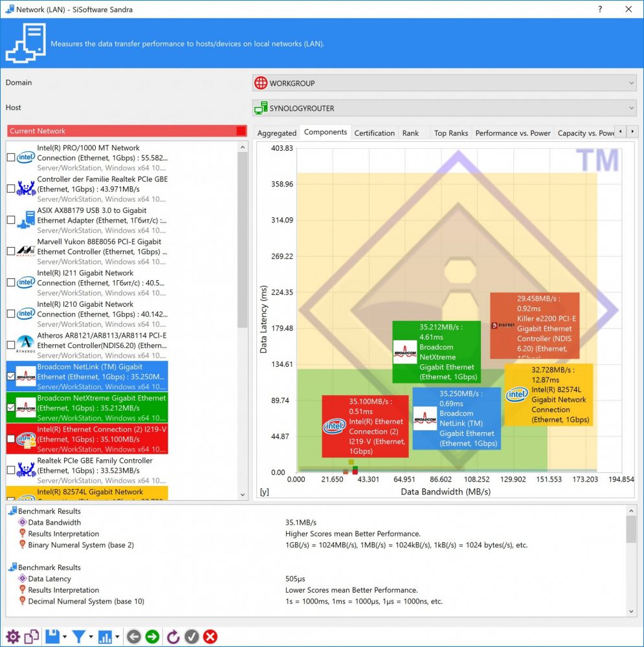Viewport: 644px width, 647px height.
Task: Click the green Broadcom NetXtreme chart label
Action: coord(437,352)
